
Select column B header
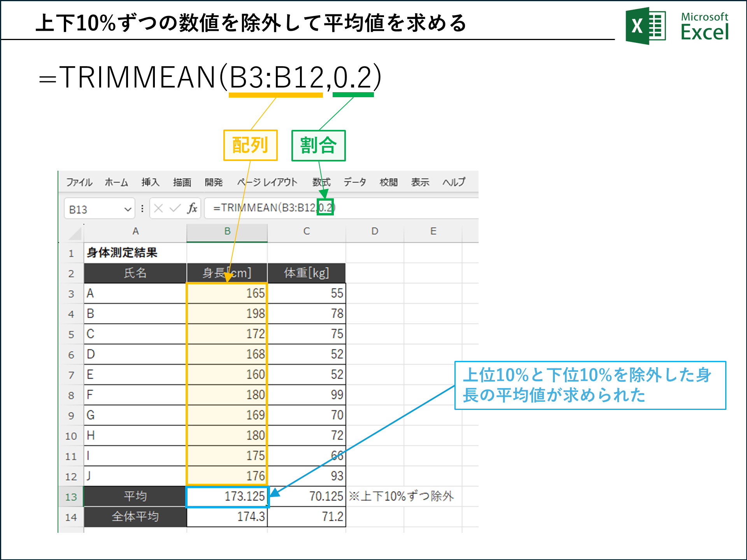coord(227,231)
